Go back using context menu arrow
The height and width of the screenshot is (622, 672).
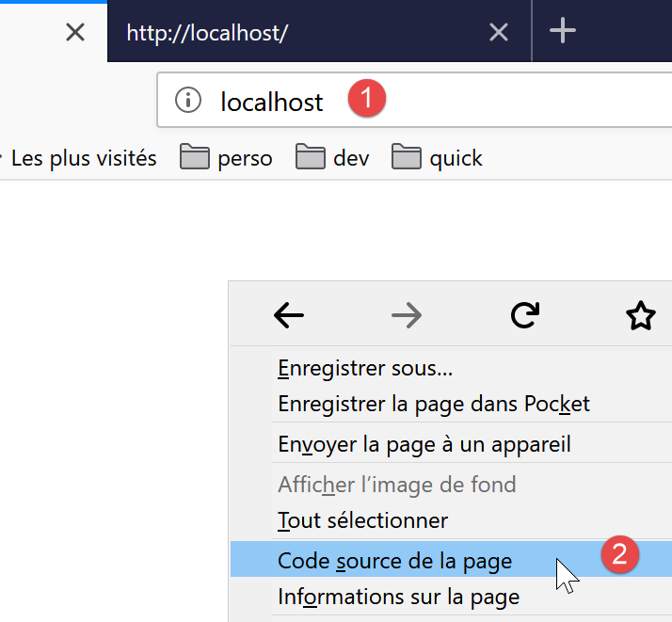[289, 317]
